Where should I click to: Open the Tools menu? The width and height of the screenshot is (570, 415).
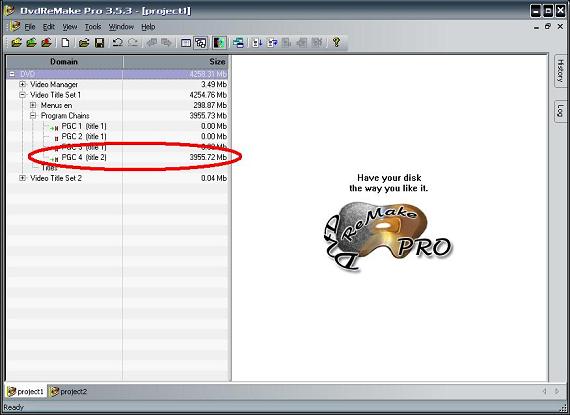point(93,27)
